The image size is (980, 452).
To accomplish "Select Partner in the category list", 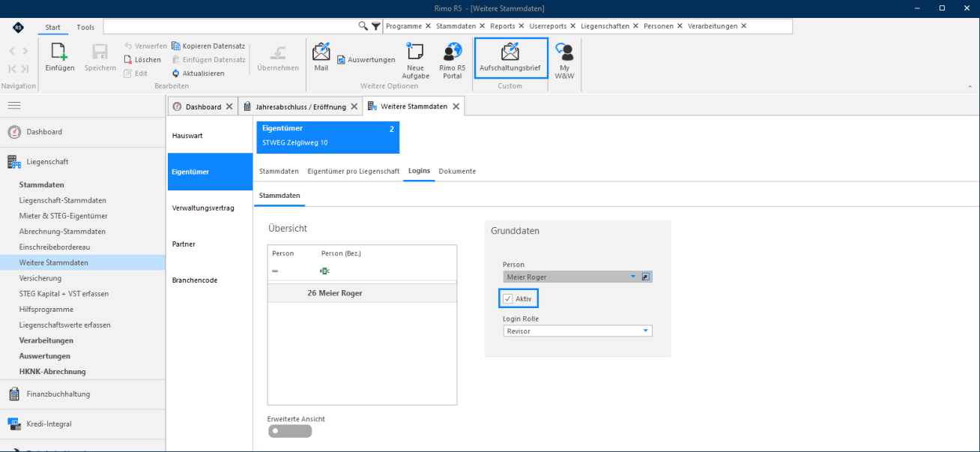I will click(210, 244).
